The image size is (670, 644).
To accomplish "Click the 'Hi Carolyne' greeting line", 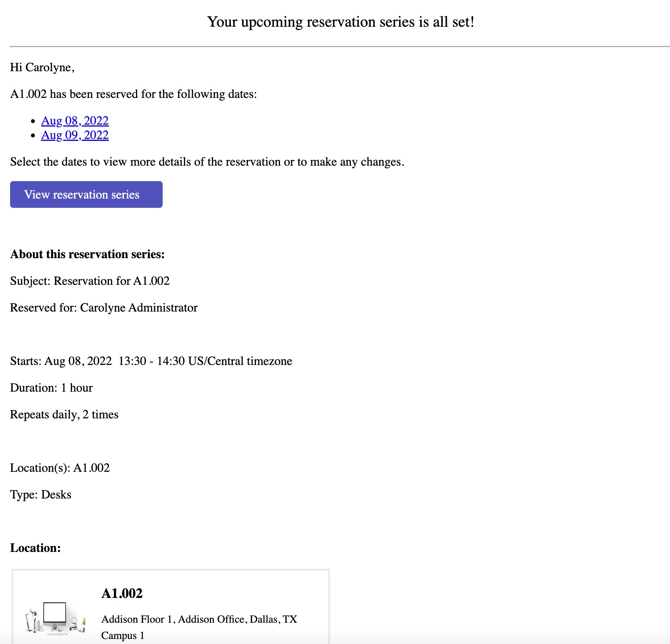I will [42, 67].
